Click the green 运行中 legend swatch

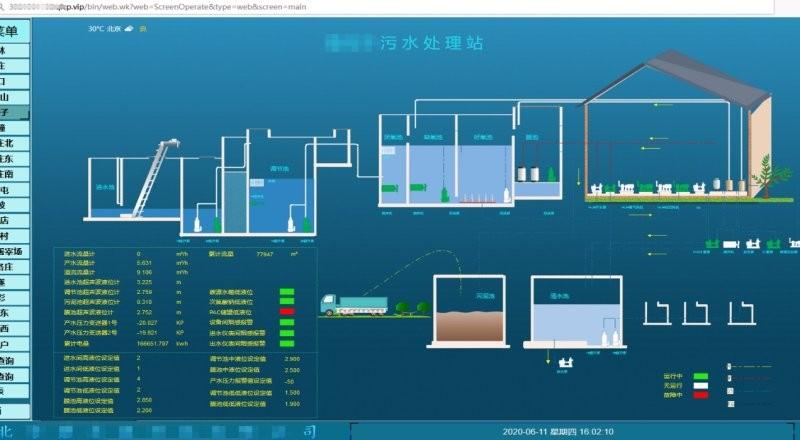(x=701, y=377)
